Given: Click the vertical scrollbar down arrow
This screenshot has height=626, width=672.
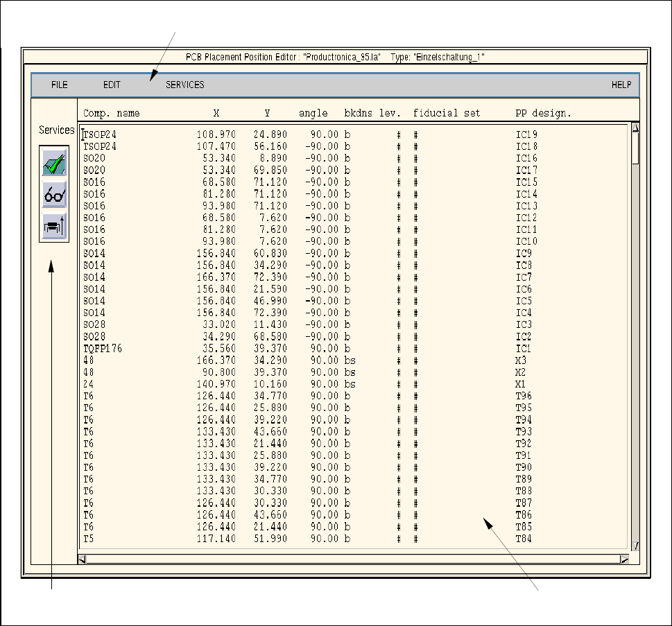Looking at the screenshot, I should tap(635, 546).
